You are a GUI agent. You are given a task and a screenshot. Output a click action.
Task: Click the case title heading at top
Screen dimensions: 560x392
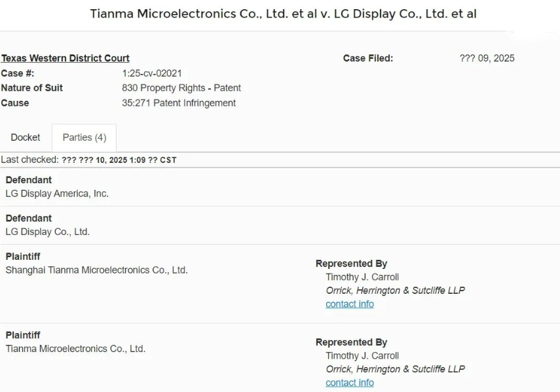[x=283, y=14]
